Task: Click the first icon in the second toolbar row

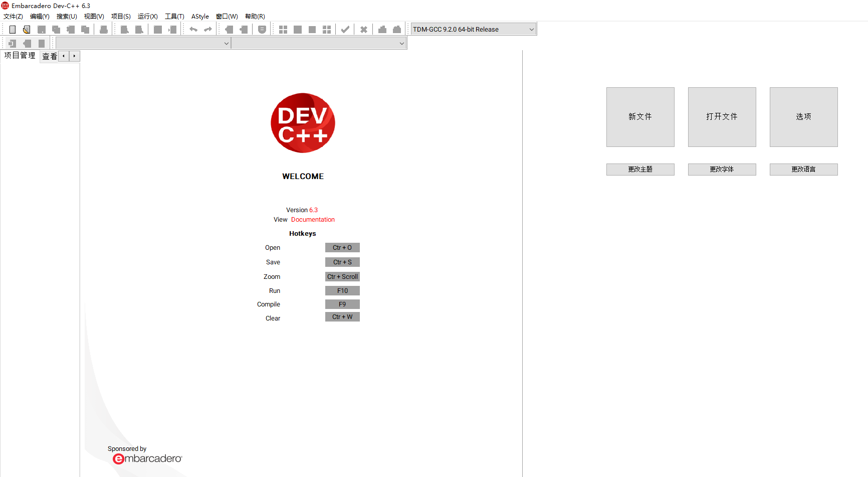Action: pyautogui.click(x=13, y=44)
